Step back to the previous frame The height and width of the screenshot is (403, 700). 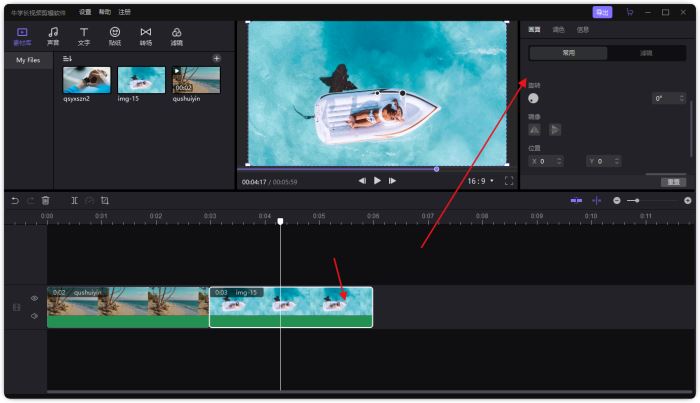(x=362, y=181)
